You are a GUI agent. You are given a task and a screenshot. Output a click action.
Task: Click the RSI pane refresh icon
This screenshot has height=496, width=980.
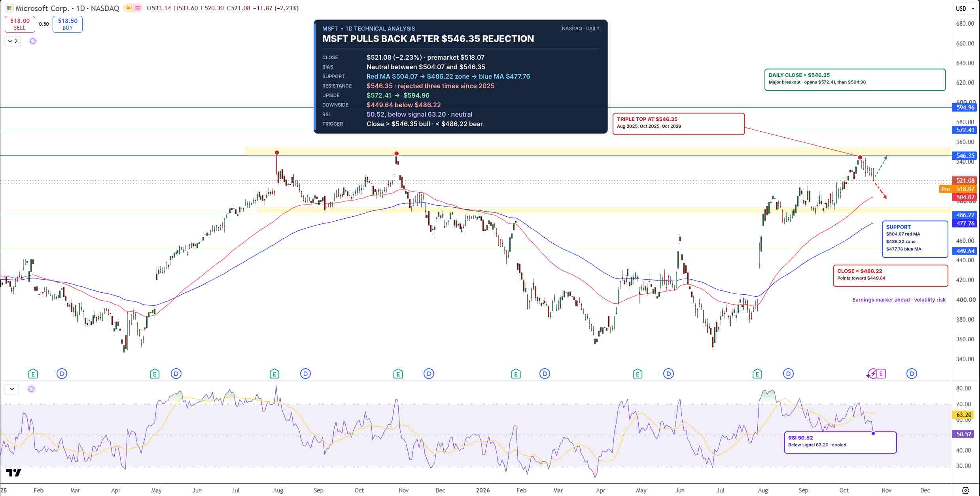(31, 389)
